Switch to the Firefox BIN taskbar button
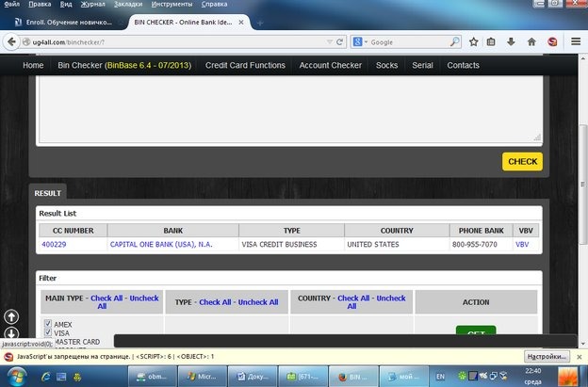This screenshot has width=588, height=387. point(353,377)
